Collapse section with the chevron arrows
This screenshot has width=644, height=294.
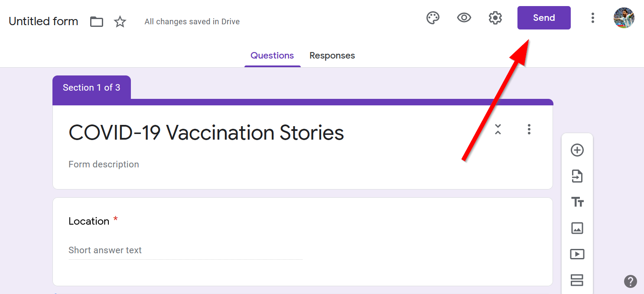tap(498, 129)
